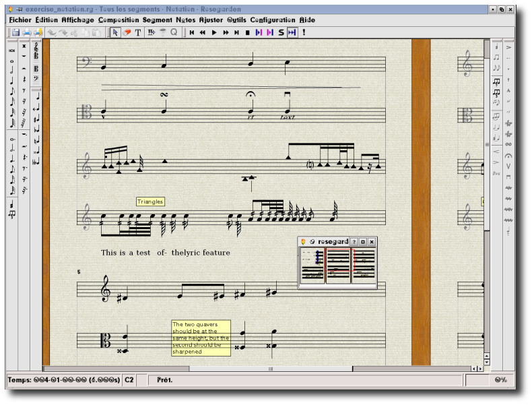Select the fermata mark in right palette
Image resolution: width=532 pixels, height=405 pixels.
(508, 155)
